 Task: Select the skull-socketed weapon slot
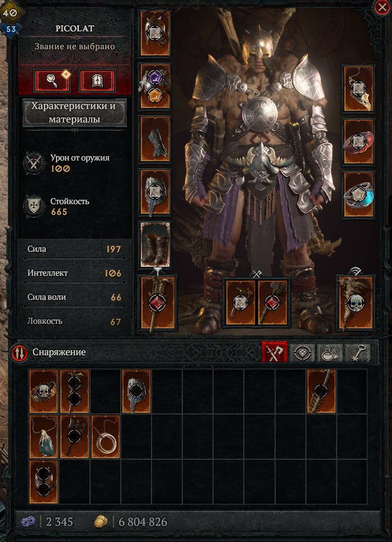[356, 303]
